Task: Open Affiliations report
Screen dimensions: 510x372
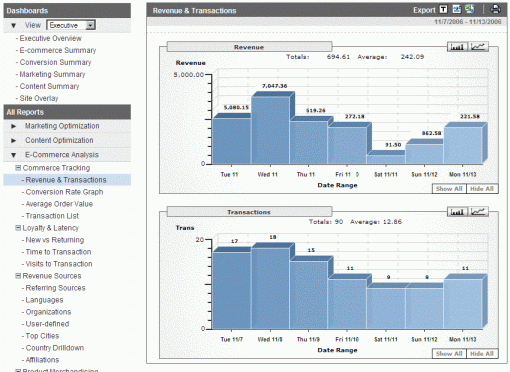Action: click(x=42, y=360)
